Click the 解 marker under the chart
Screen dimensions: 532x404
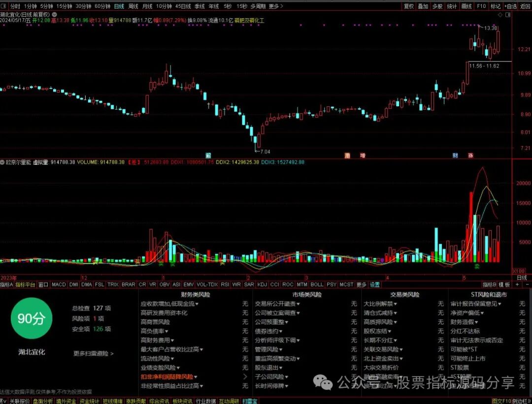click(x=208, y=155)
